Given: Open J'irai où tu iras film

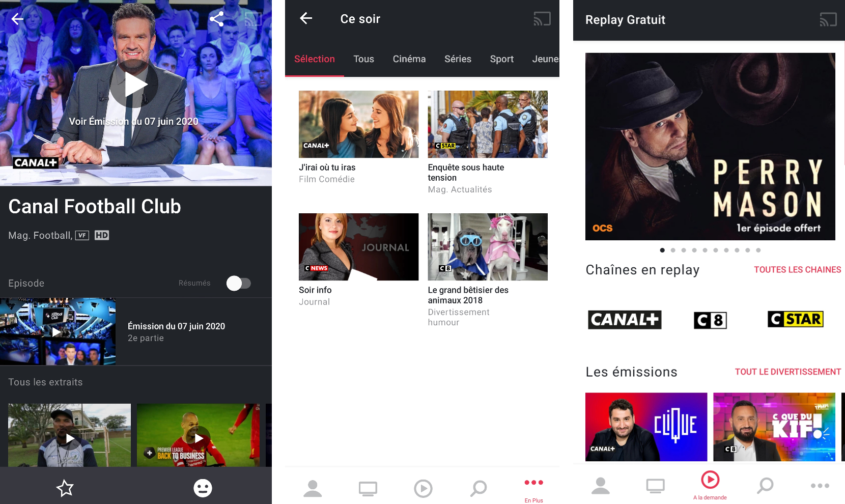Looking at the screenshot, I should pos(359,124).
